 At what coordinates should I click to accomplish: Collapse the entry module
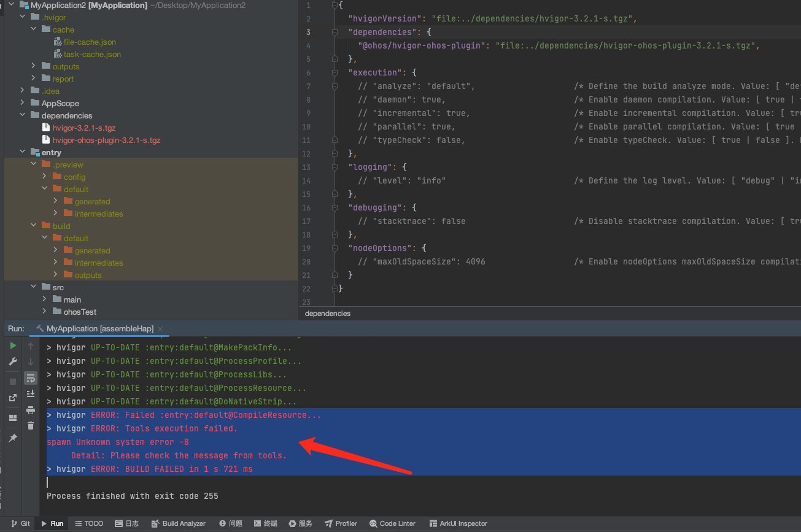(x=23, y=152)
